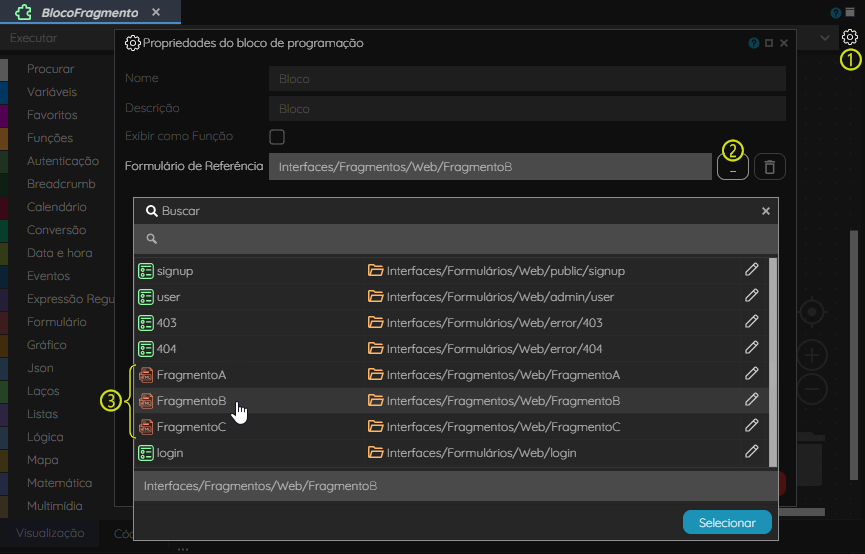
Task: Open the Conversão block category
Action: click(56, 230)
